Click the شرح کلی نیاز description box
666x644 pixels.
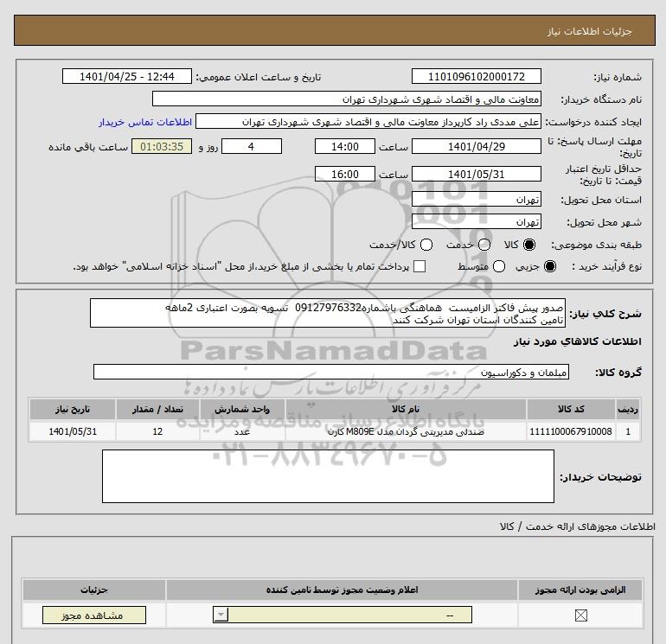tap(328, 313)
